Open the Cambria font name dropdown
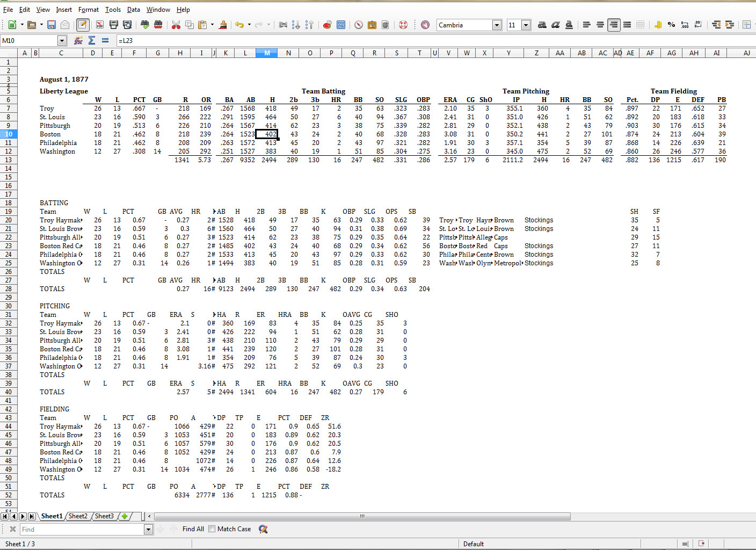Viewport: 756px width, 550px height. point(496,25)
